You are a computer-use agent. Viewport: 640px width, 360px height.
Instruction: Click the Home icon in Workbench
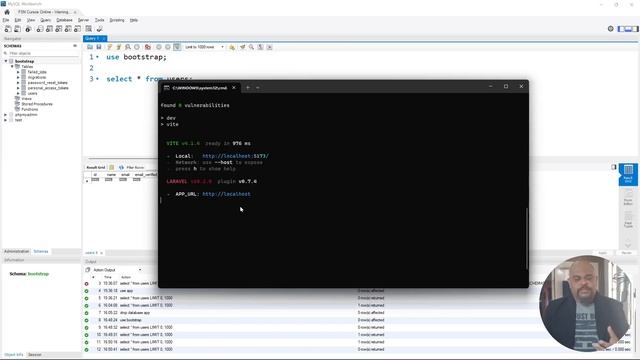(7, 12)
